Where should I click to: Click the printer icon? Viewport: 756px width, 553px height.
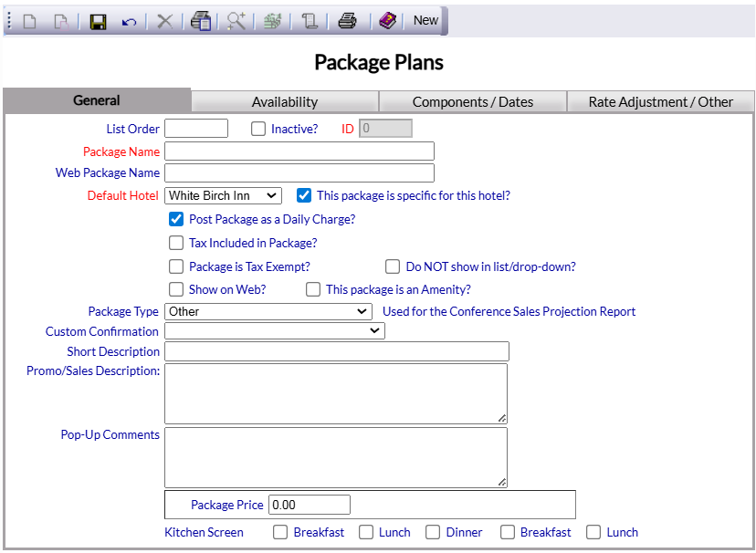pyautogui.click(x=347, y=21)
